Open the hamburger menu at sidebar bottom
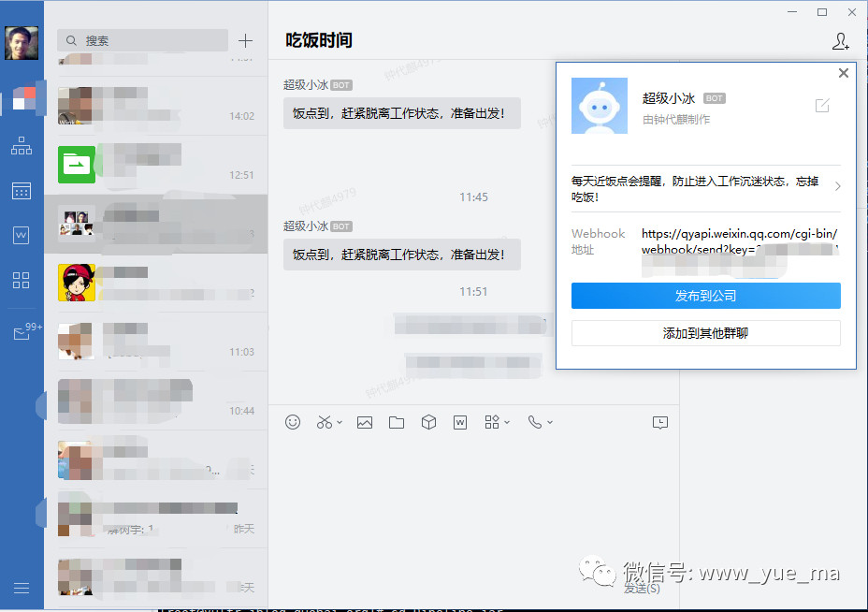 pyautogui.click(x=21, y=589)
